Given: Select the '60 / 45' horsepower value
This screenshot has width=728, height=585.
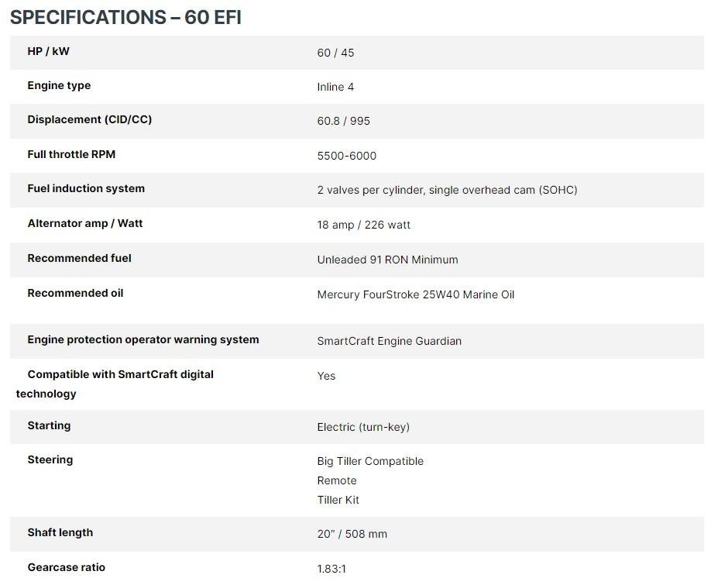Looking at the screenshot, I should (x=335, y=53).
